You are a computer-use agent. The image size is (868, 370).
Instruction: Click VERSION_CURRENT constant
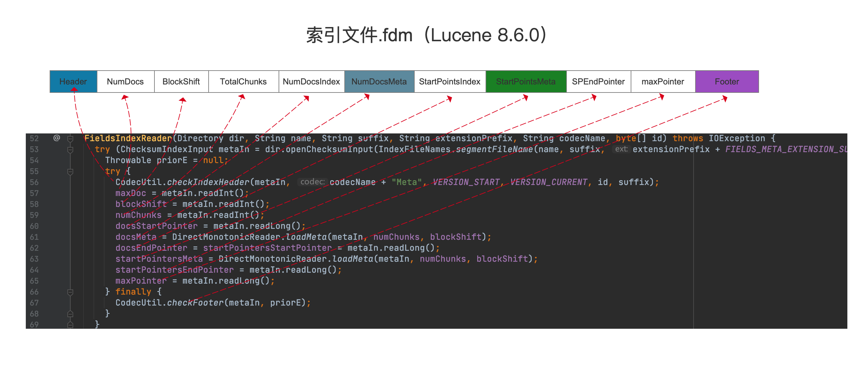click(548, 182)
